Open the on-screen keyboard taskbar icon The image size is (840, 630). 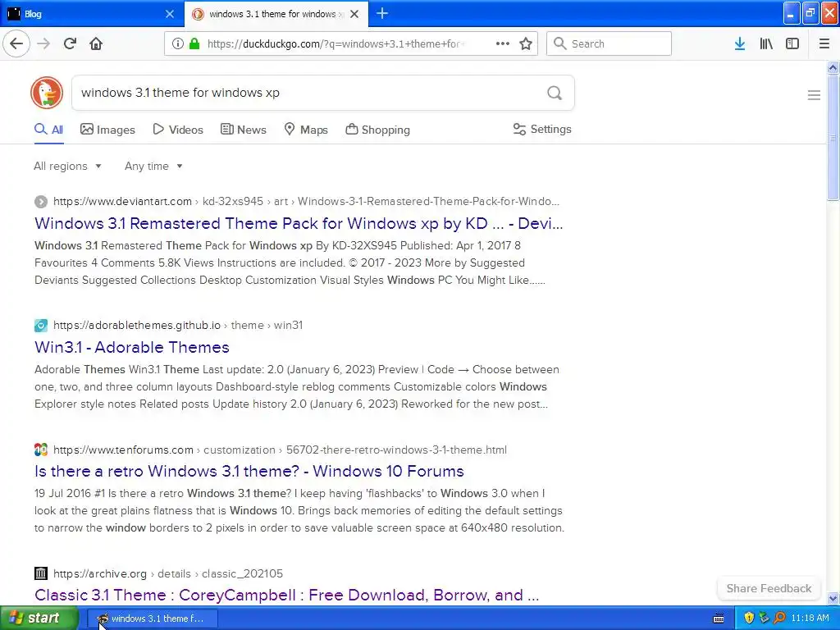tap(719, 619)
